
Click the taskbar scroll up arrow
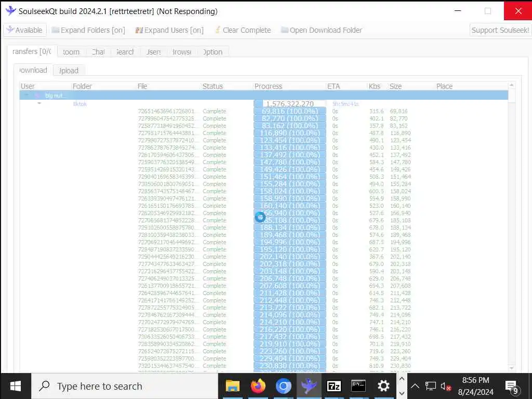point(402,379)
